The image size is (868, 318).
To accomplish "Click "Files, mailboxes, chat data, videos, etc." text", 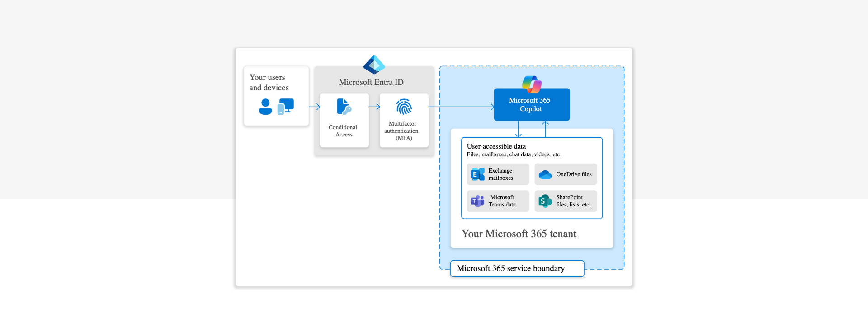I will tap(514, 154).
